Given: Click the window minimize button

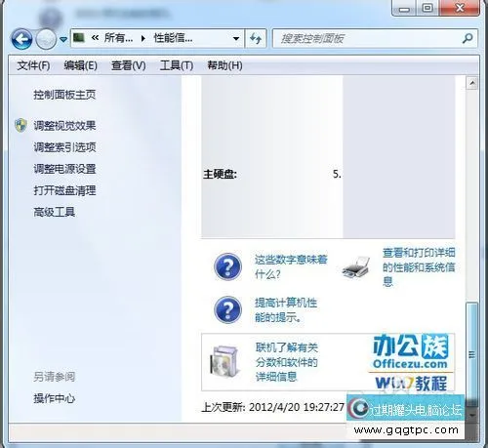Looking at the screenshot, I should (404, 8).
